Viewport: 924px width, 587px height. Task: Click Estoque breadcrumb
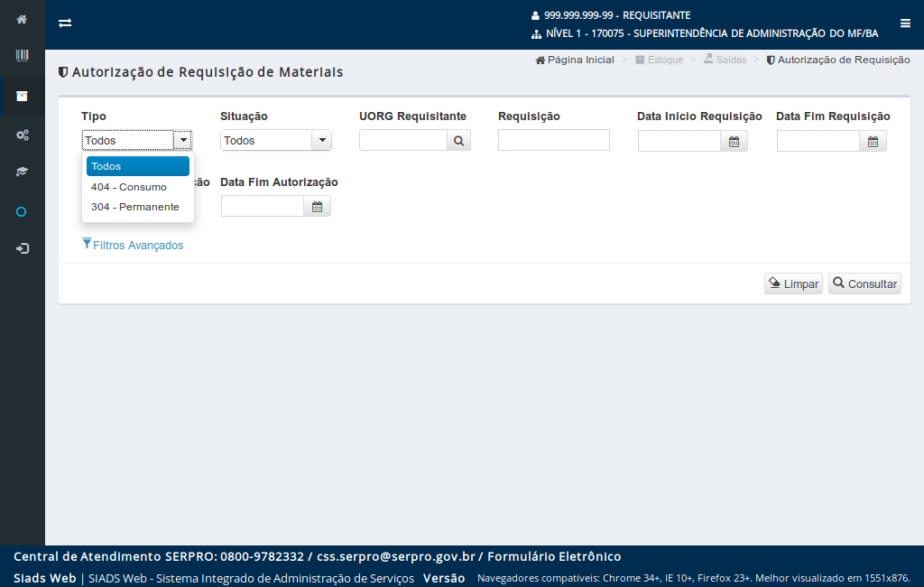point(659,60)
